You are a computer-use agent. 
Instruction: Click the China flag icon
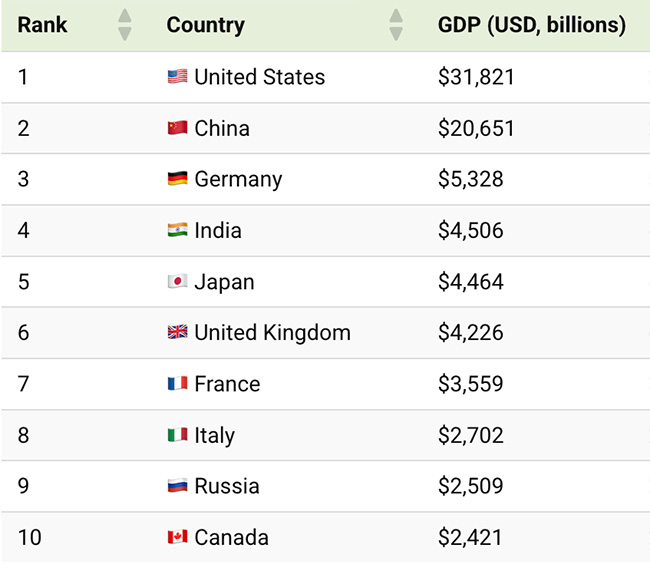[x=177, y=128]
